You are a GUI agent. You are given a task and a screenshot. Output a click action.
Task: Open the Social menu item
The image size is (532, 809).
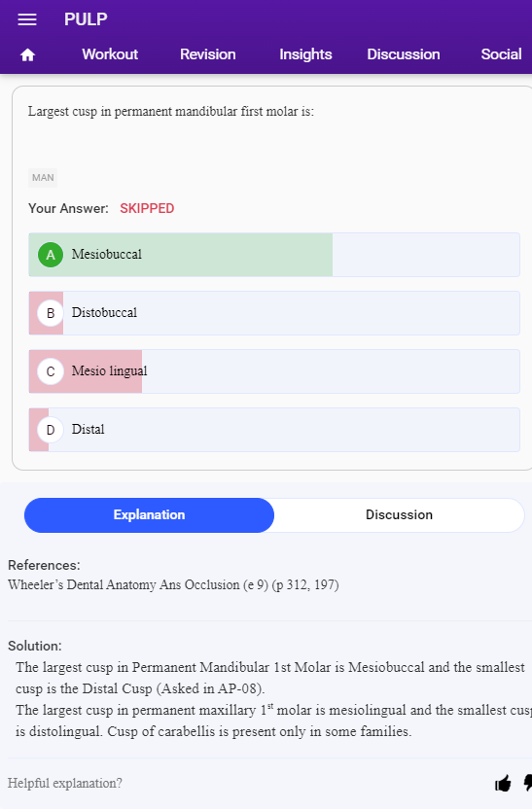[x=501, y=54]
